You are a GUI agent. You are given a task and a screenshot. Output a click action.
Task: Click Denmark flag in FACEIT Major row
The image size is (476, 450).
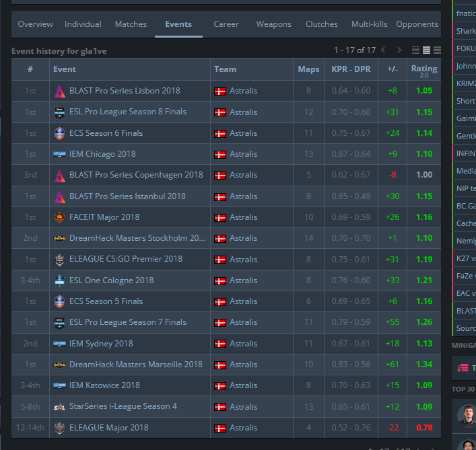(x=220, y=218)
